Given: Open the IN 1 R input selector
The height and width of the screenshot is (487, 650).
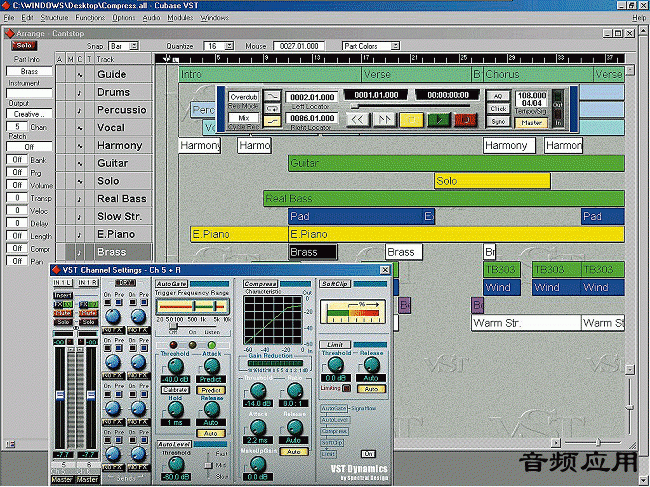Looking at the screenshot, I should click(88, 283).
